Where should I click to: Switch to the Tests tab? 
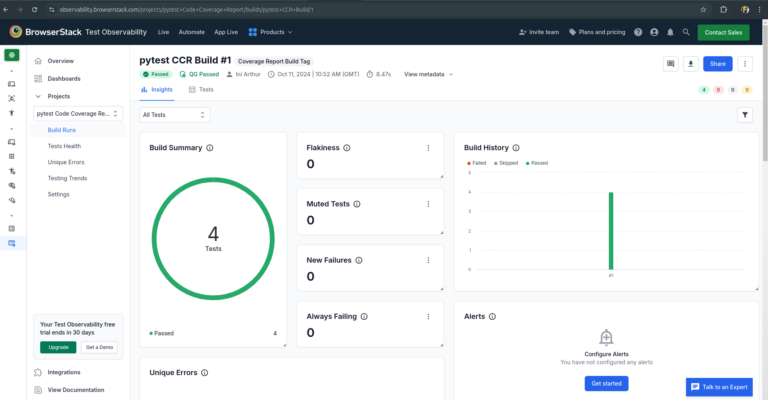[x=201, y=90]
